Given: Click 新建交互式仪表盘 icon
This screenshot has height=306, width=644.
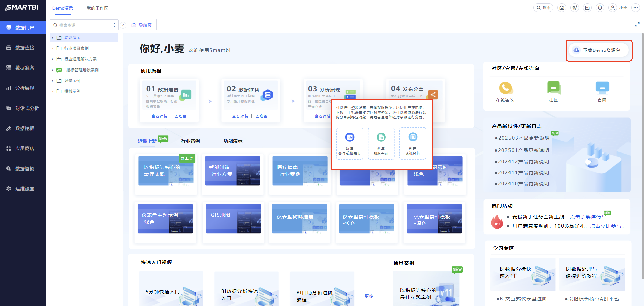Looking at the screenshot, I should pos(350,137).
